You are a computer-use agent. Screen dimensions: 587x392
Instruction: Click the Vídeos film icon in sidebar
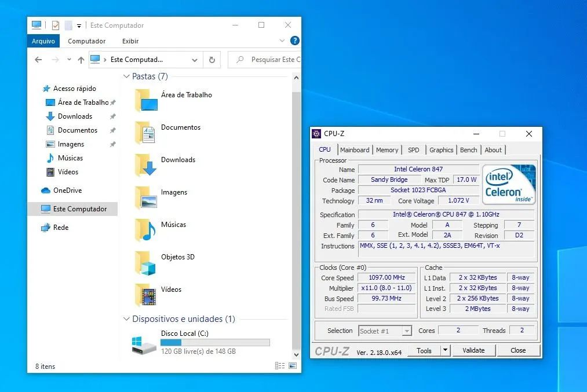tap(50, 172)
